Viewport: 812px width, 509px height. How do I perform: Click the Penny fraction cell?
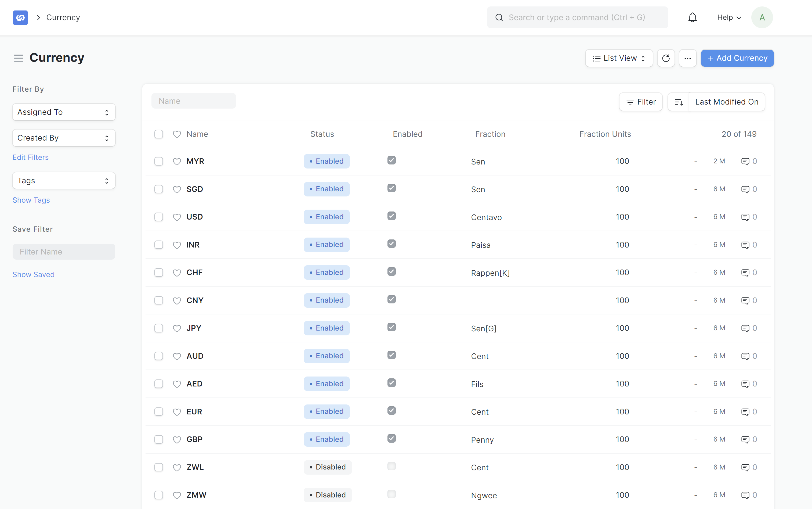tap(482, 440)
